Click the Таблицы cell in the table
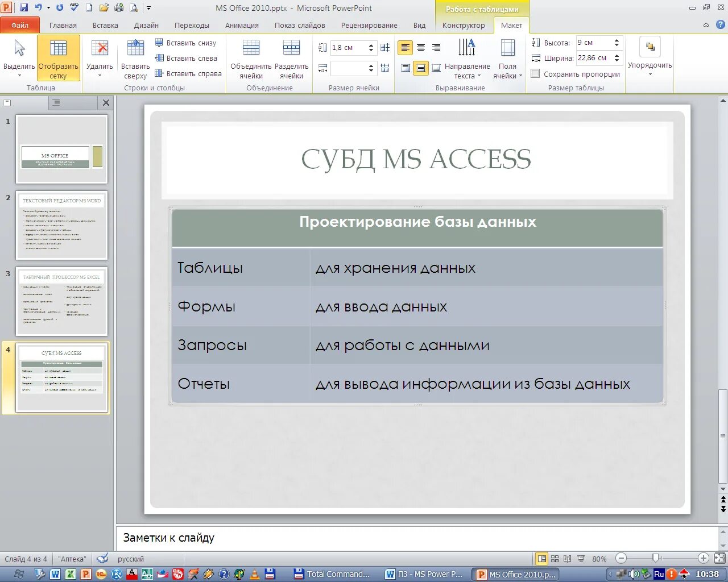 [241, 267]
